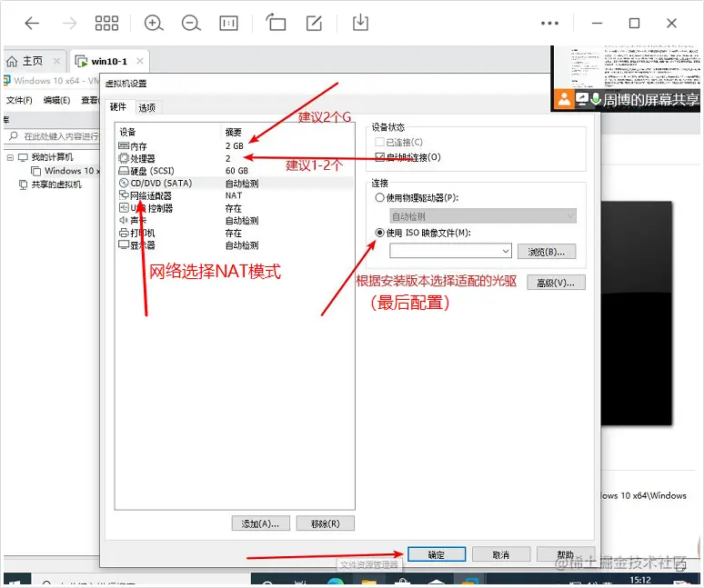Click the taskbar clock showing 15:12
704x588 pixels.
(640, 580)
